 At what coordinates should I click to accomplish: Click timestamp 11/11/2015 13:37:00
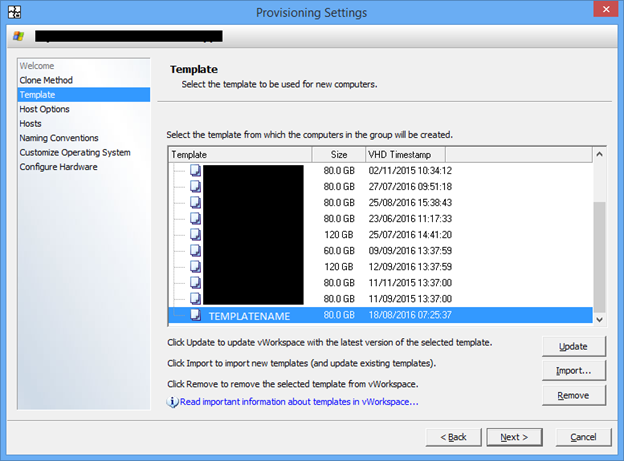(410, 282)
